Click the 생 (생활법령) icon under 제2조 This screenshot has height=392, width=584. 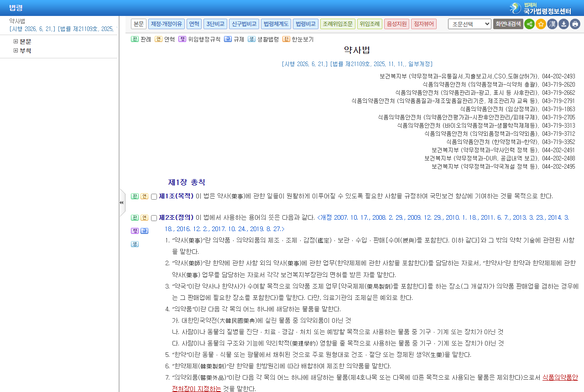point(135,244)
